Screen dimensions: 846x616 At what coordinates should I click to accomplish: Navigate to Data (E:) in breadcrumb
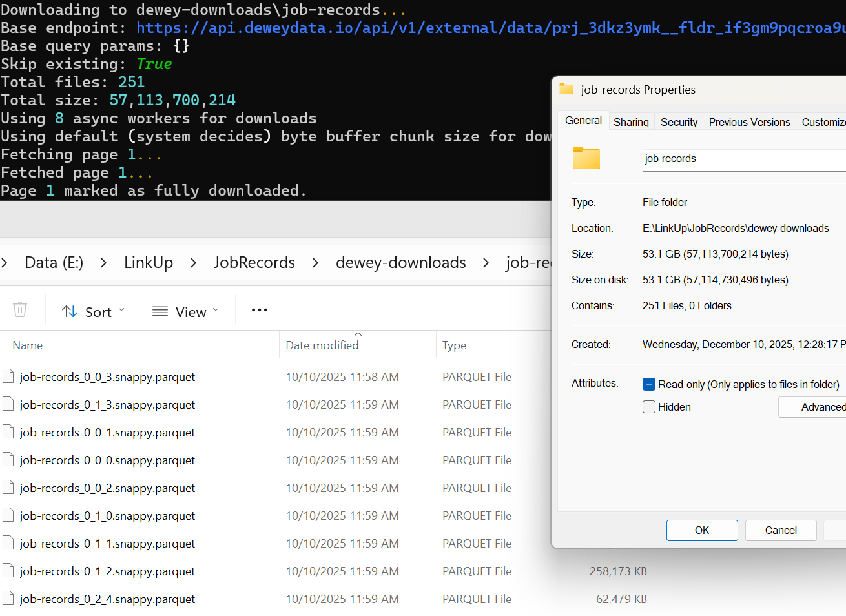point(54,263)
